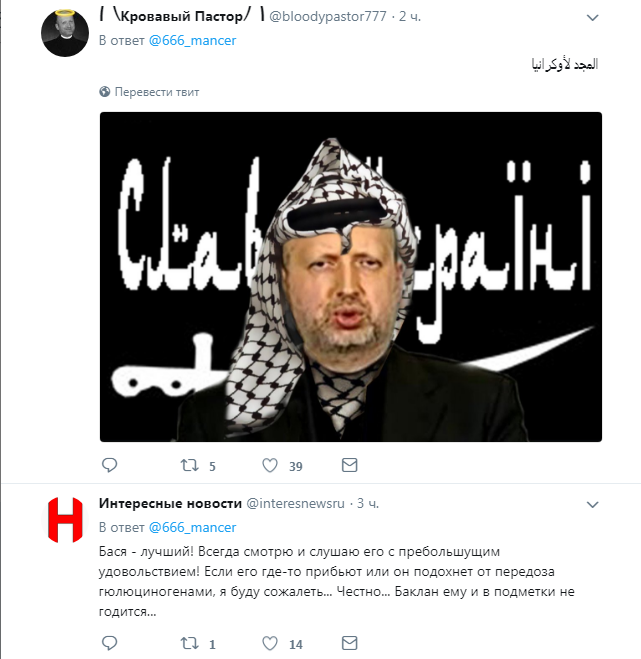Like the tweet with 39 likes
This screenshot has height=659, width=641.
coord(270,465)
